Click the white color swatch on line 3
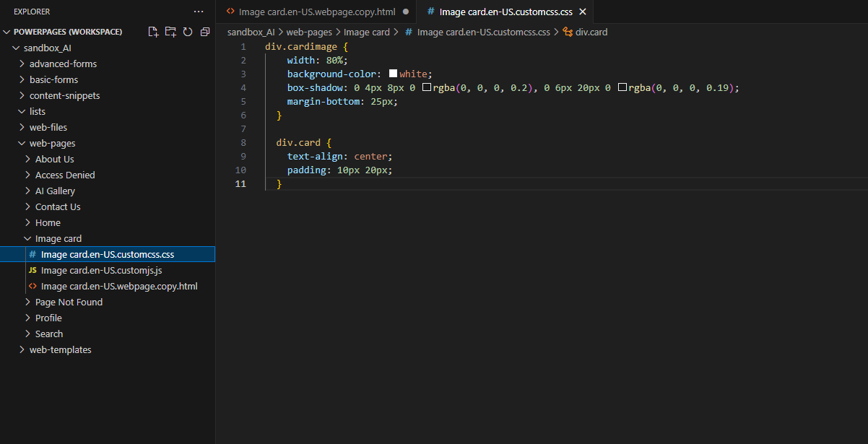 pyautogui.click(x=394, y=74)
